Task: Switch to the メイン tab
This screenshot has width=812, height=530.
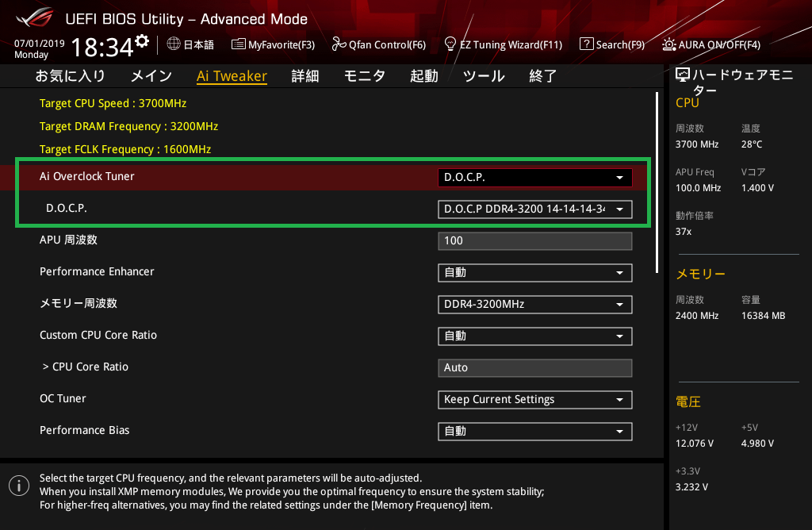Action: tap(151, 76)
